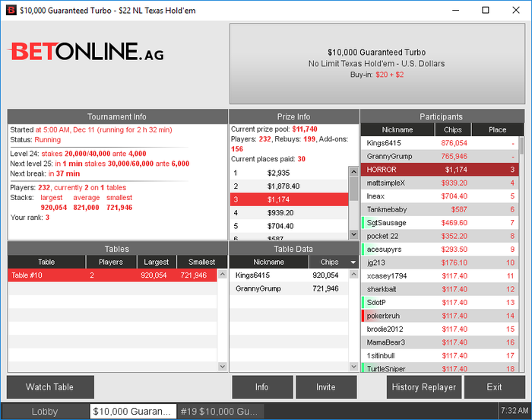The image size is (532, 420).
Task: Select pocket 22 participant row
Action: coord(440,236)
